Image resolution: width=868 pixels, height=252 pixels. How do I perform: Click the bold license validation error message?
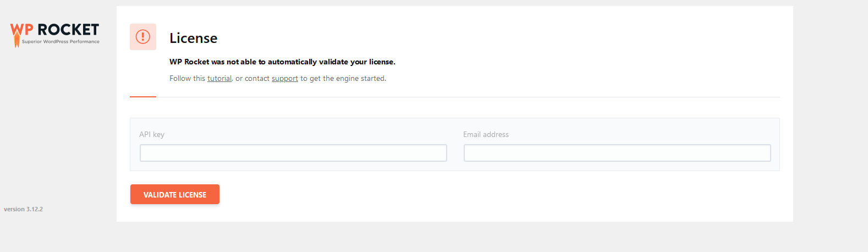coord(282,62)
